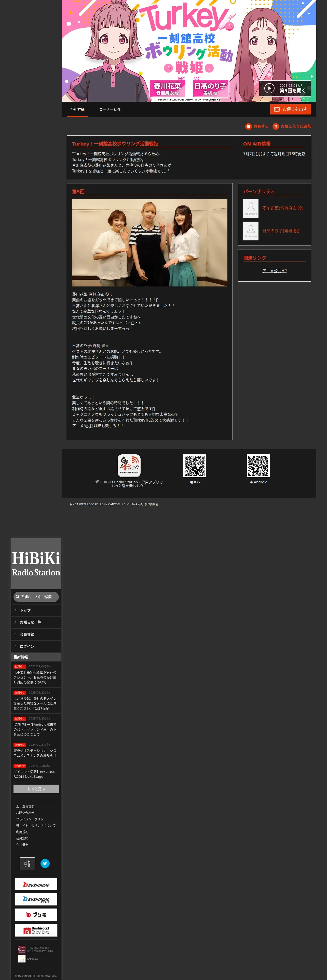
Task: Click the 共有する share icon near the title
Action: click(249, 126)
